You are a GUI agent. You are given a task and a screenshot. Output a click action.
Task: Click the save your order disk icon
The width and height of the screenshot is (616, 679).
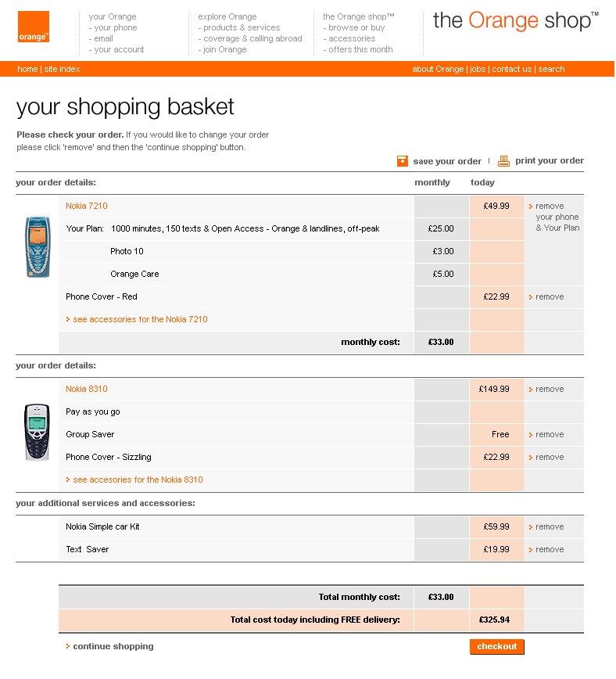click(403, 161)
